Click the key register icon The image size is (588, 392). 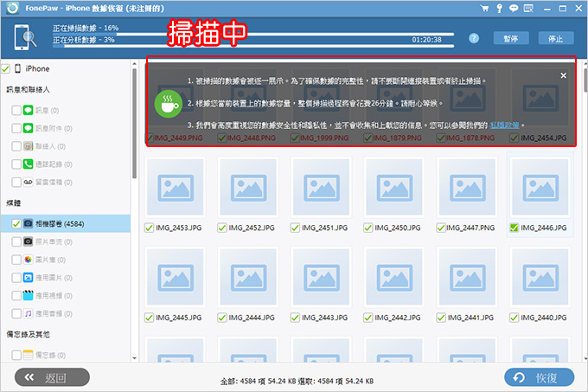coord(499,9)
